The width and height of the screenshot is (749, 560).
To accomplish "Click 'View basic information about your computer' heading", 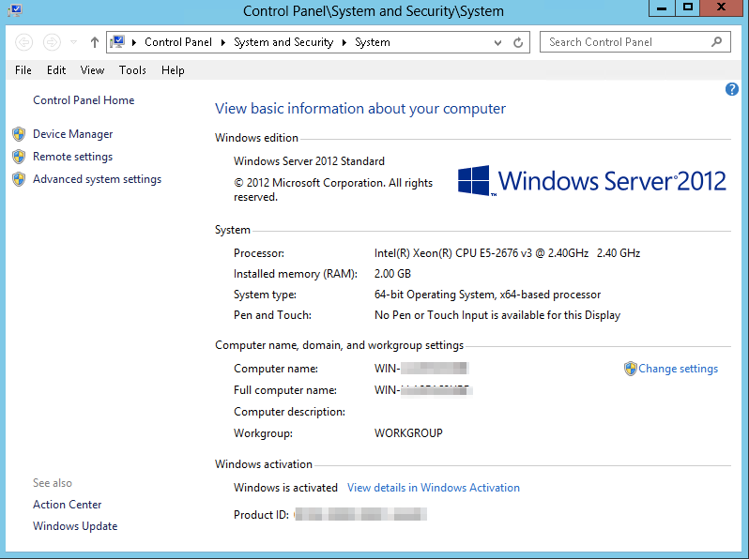I will click(360, 109).
